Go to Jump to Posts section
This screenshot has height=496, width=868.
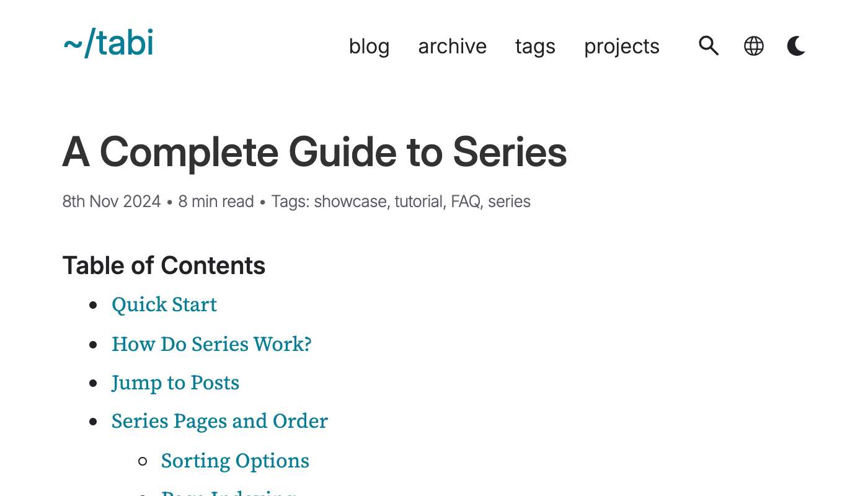pos(175,383)
